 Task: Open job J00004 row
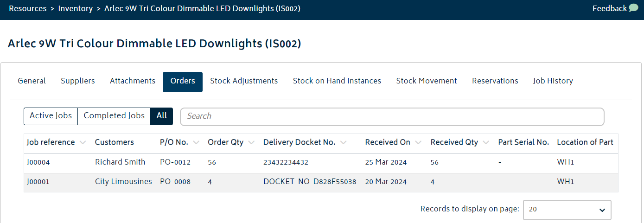click(x=321, y=163)
